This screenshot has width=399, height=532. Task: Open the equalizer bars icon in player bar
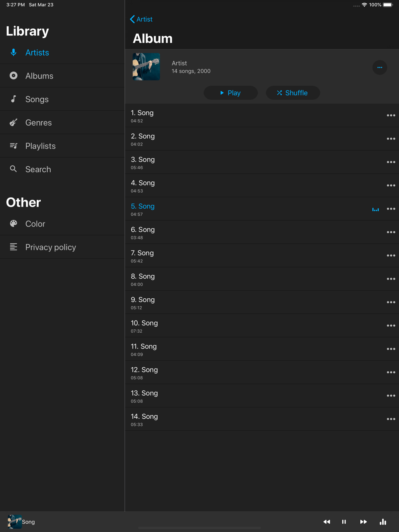pyautogui.click(x=383, y=522)
